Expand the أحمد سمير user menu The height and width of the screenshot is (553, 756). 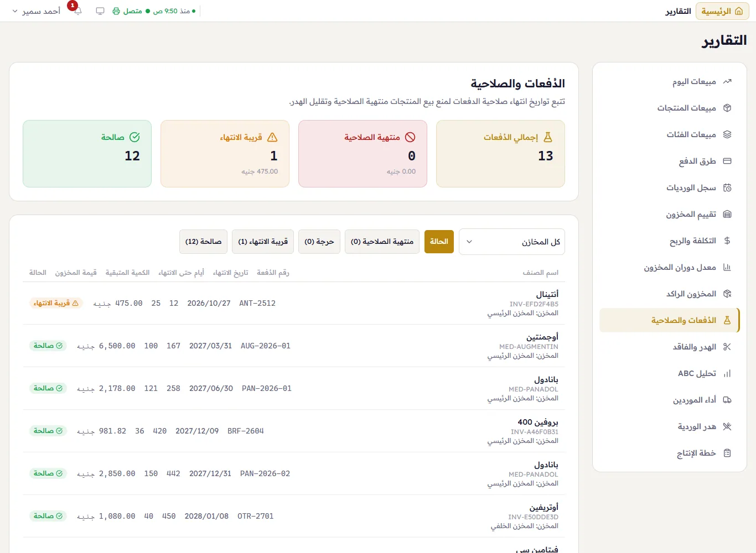(x=36, y=11)
